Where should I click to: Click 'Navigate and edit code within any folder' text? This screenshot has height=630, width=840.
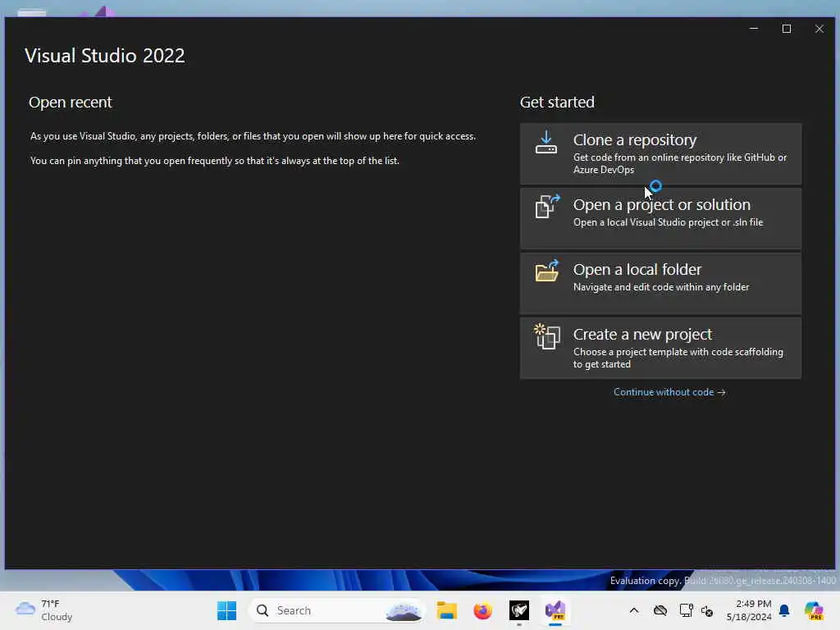click(x=661, y=287)
